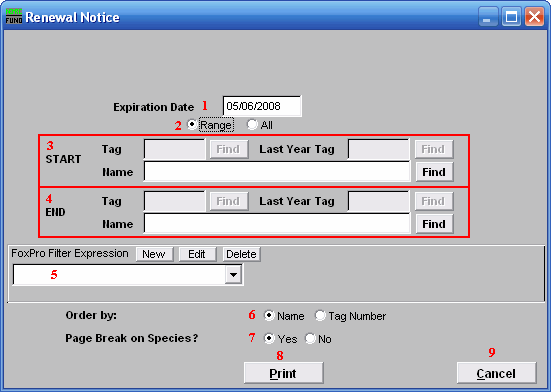Set Page Break on Species to No
This screenshot has width=551, height=392.
coord(310,339)
